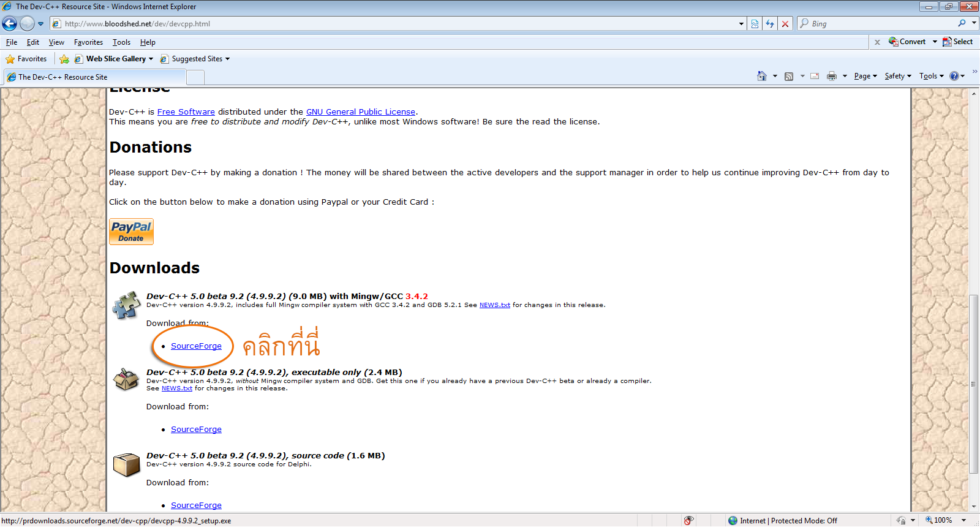
Task: Expand the zoom level dropdown arrow
Action: 963,520
